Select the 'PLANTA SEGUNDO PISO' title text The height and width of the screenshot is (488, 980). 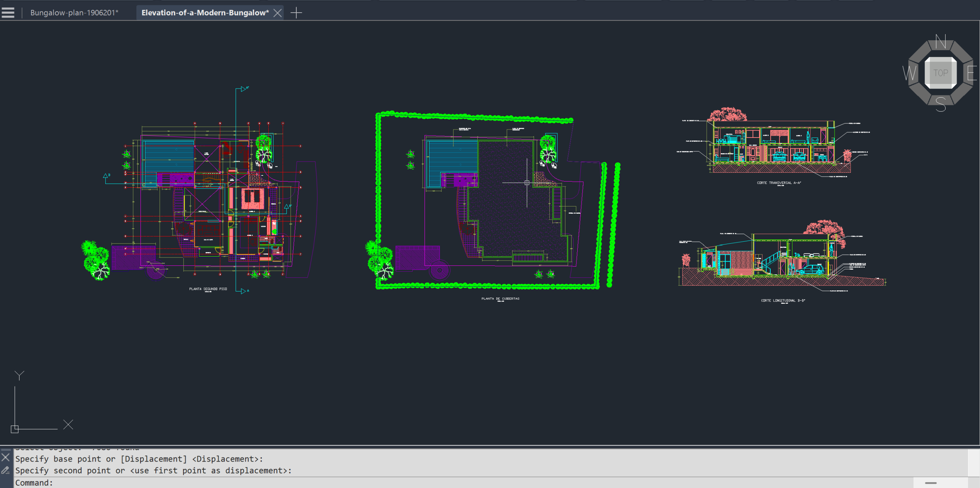pos(208,289)
